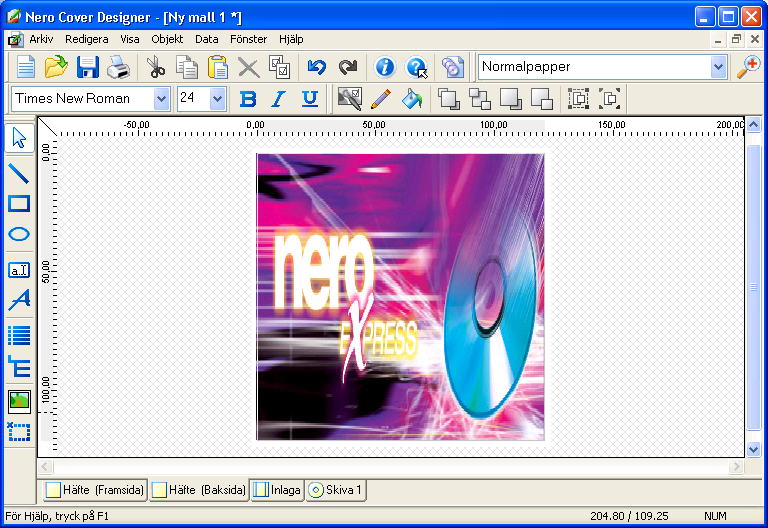Paste from the clipboard icon
768x528 pixels.
(217, 67)
